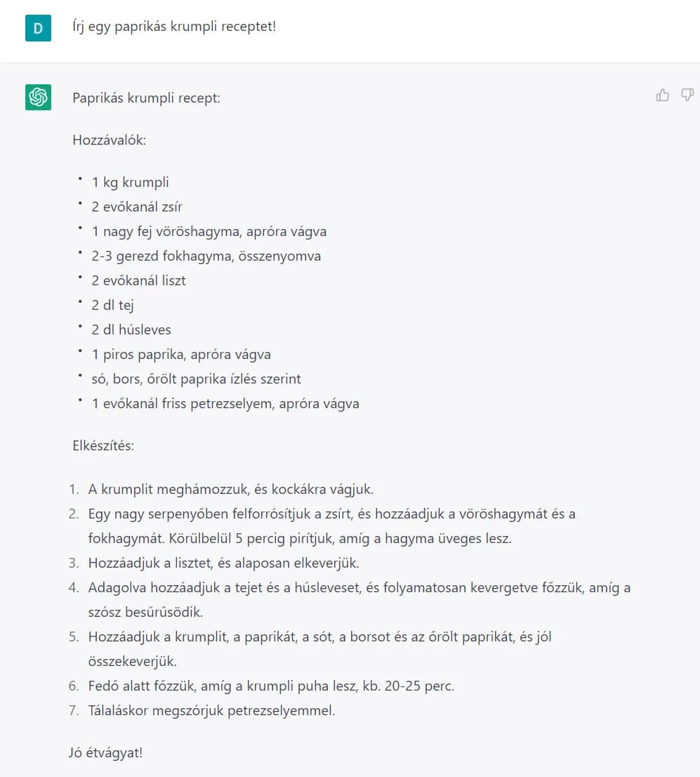Click step 7 "Tálaláskor megszórjuk petrezselyemmel"

(211, 710)
